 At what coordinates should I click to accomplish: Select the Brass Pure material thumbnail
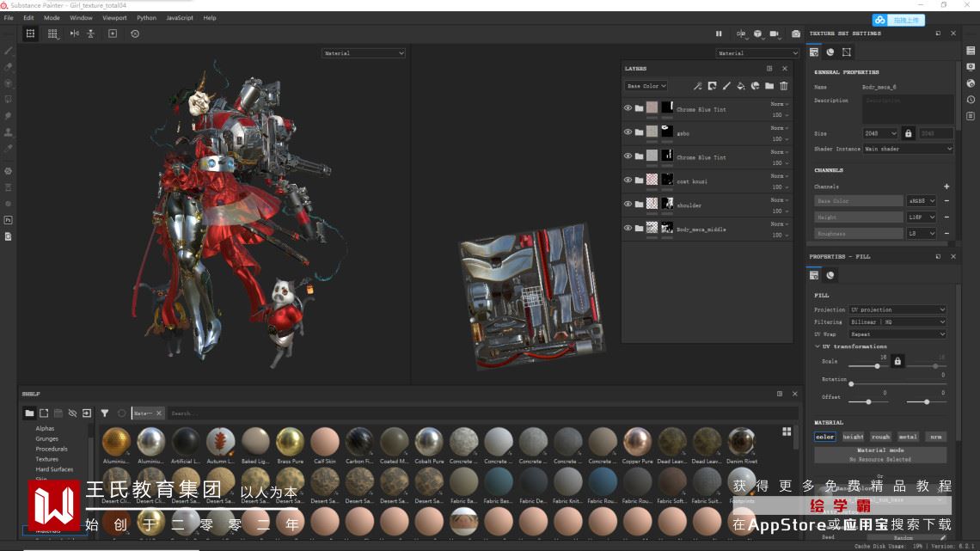pos(290,442)
